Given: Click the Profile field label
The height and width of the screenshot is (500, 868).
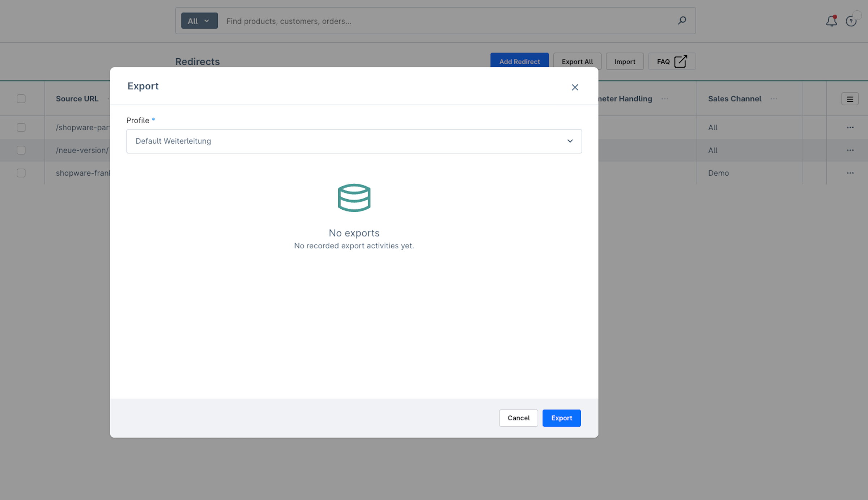Looking at the screenshot, I should click(138, 120).
